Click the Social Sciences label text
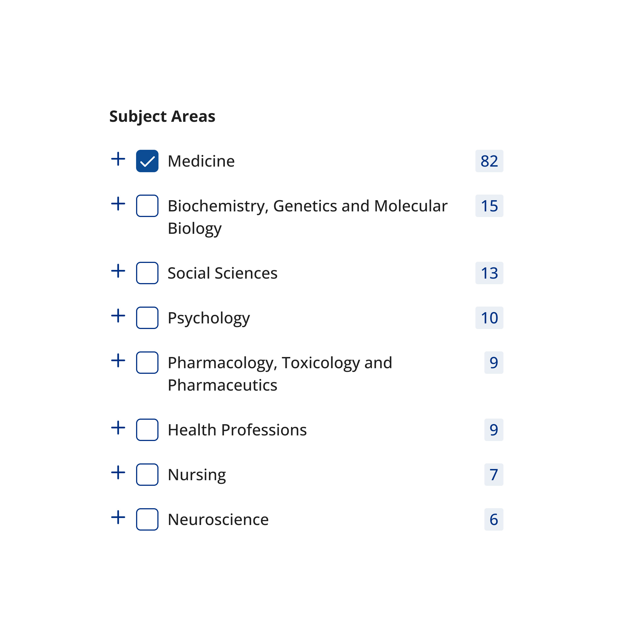Viewport: 644px width, 644px height. [222, 273]
